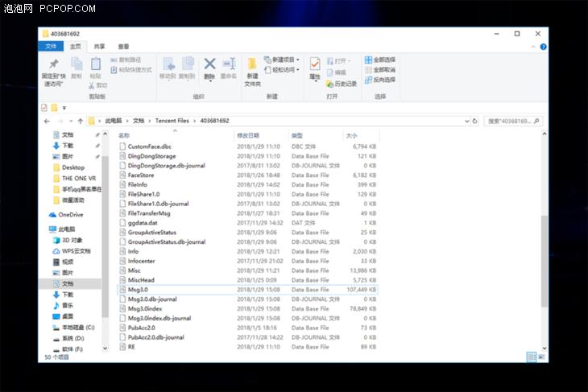Open the New item (新建项目) dropdown
588x392 pixels.
[x=282, y=60]
